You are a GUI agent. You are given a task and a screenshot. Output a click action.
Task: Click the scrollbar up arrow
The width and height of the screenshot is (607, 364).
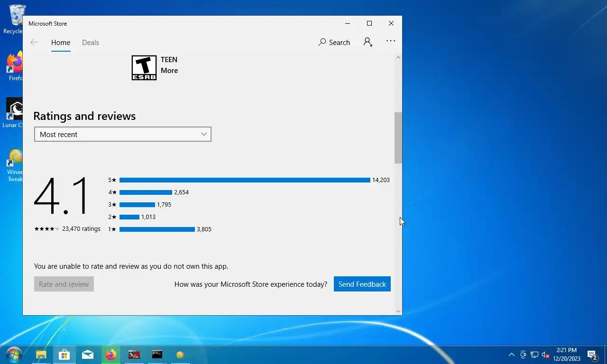(x=398, y=57)
